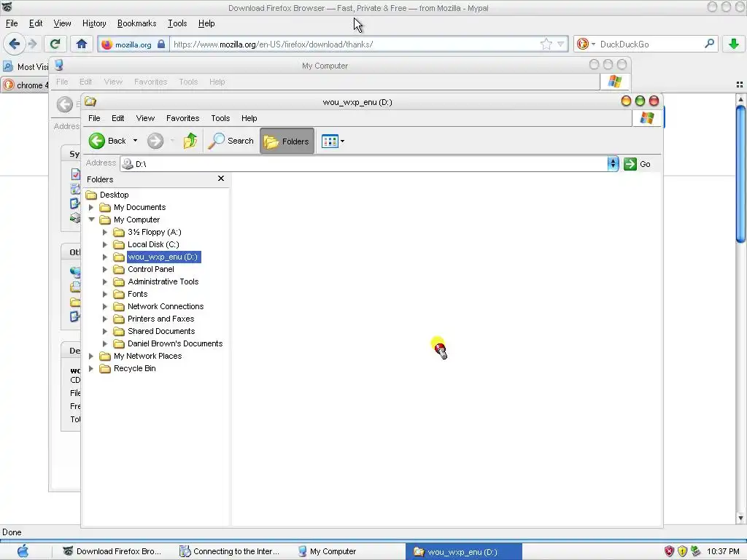Switch to Download Firefox taskbar button

pos(112,551)
